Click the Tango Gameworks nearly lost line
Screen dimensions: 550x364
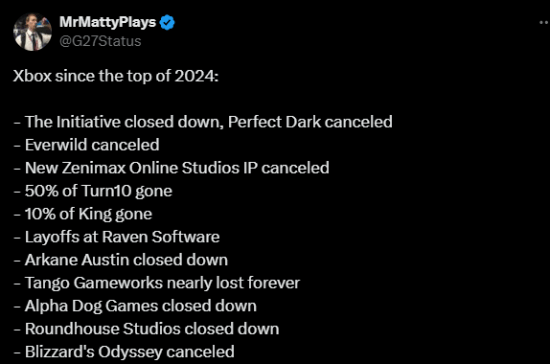click(x=157, y=283)
